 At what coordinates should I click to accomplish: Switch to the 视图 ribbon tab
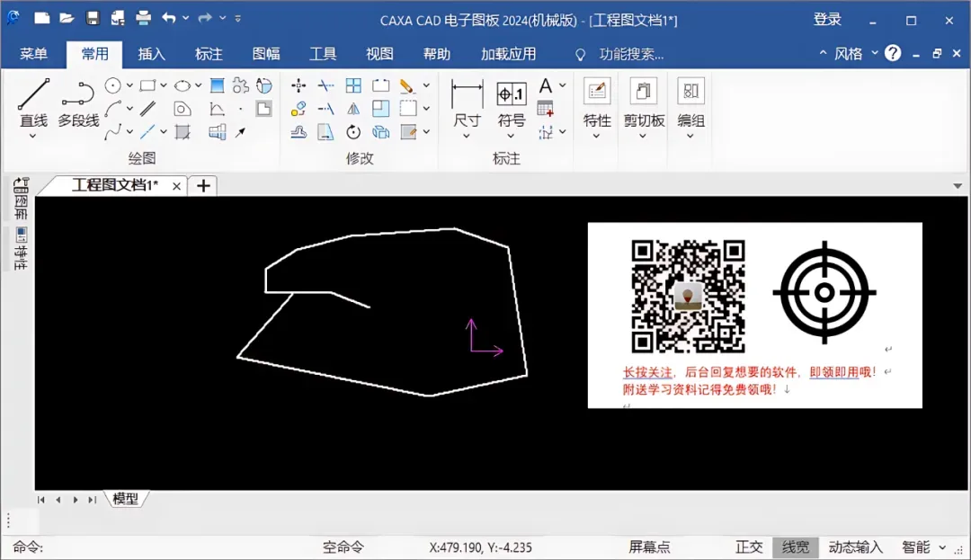(x=379, y=54)
